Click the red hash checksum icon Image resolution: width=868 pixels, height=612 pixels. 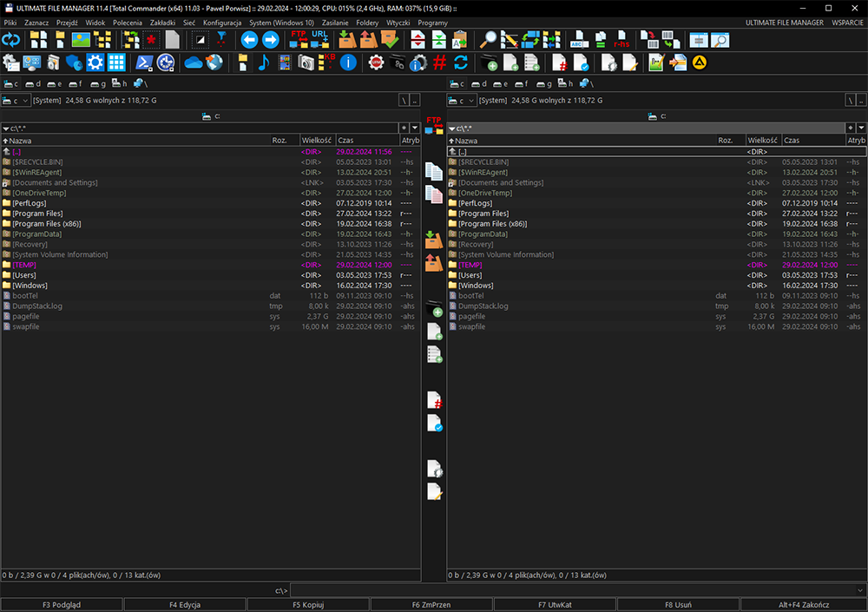click(439, 63)
